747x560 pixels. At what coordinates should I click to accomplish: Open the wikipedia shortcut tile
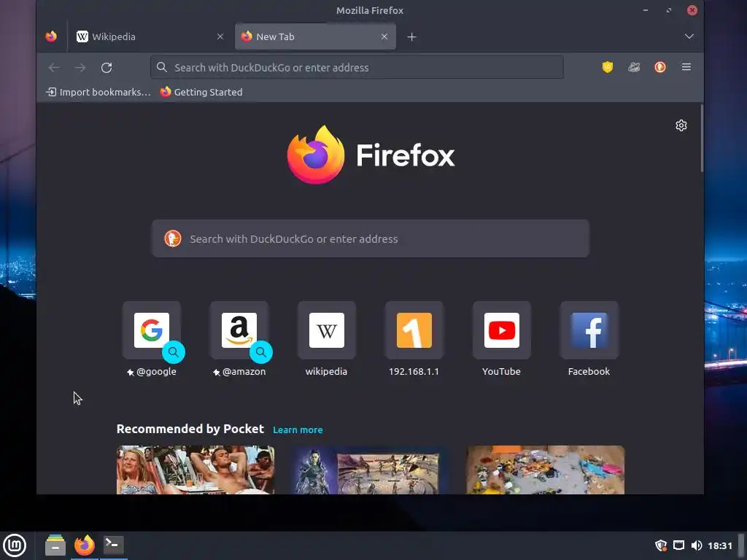(x=327, y=330)
